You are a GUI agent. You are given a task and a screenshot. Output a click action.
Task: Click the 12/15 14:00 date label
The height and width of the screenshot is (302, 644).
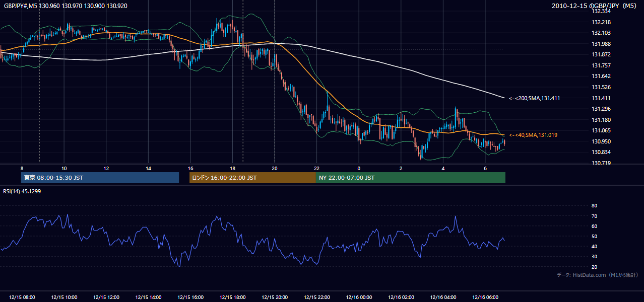point(148,297)
